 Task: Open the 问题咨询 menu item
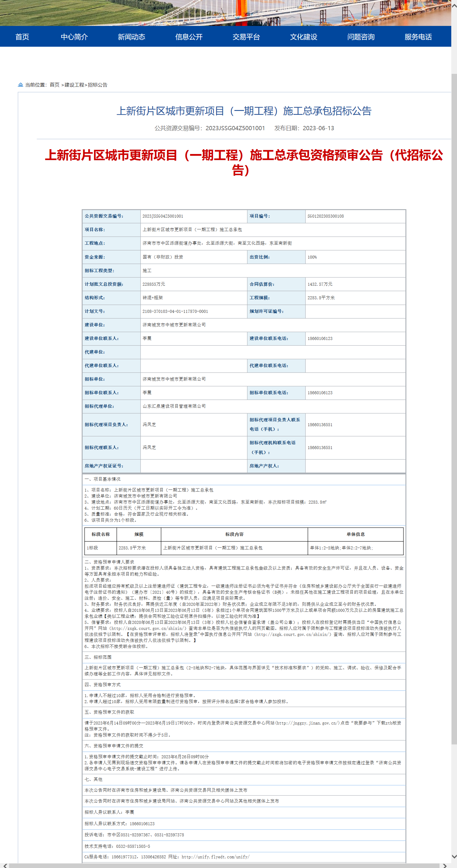[361, 37]
